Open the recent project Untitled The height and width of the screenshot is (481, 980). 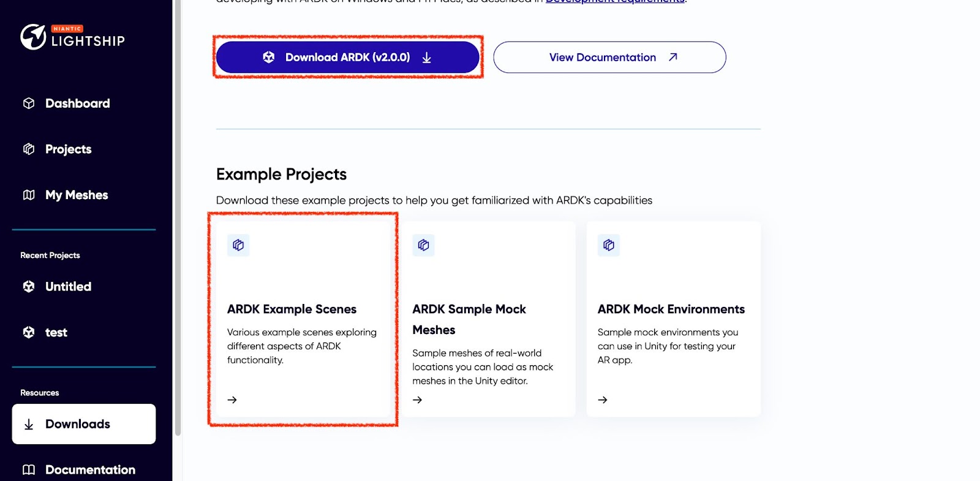point(68,286)
